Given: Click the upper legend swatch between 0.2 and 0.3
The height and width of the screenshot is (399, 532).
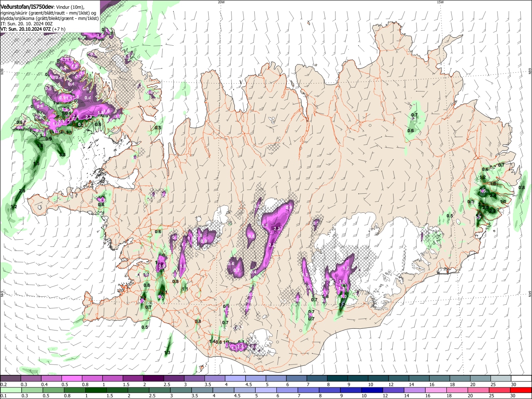Looking at the screenshot, I should (10, 379).
